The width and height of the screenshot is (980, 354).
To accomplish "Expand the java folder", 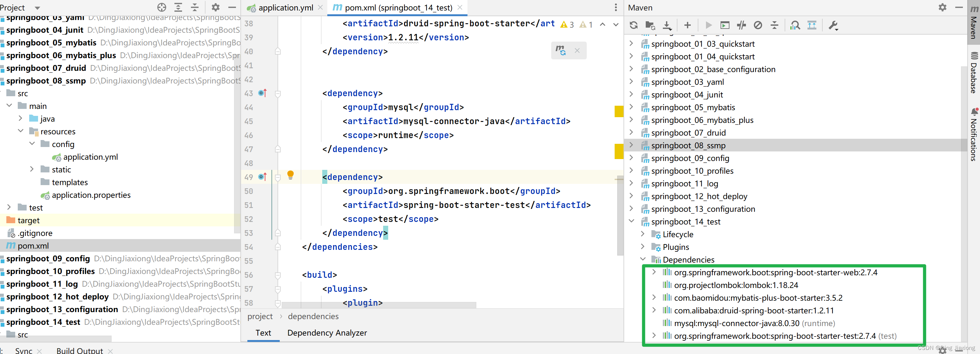I will pos(21,118).
